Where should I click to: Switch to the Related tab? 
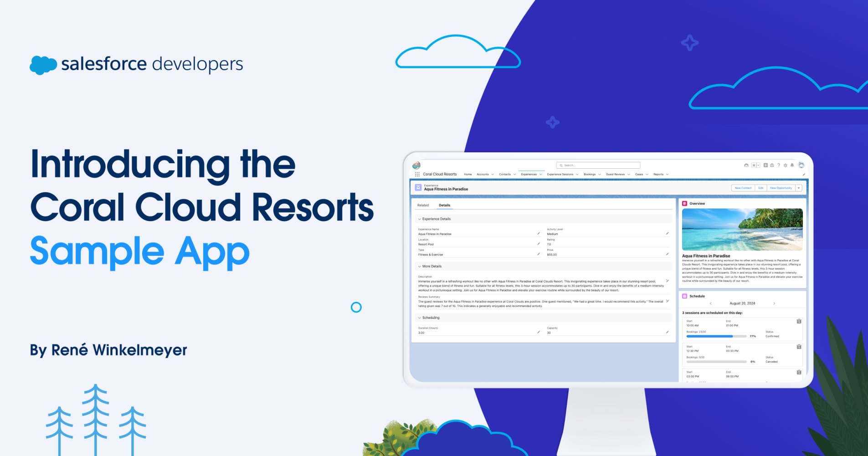tap(423, 205)
